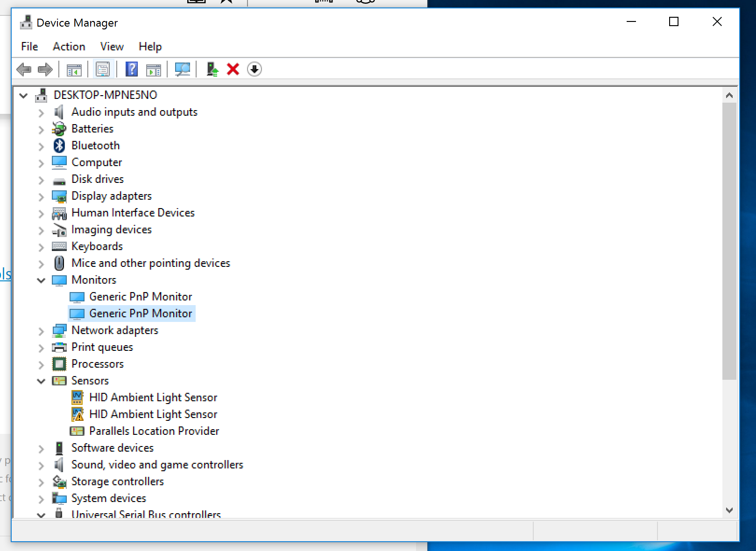Open the Action menu
Image resolution: width=756 pixels, height=551 pixels.
[x=69, y=47]
